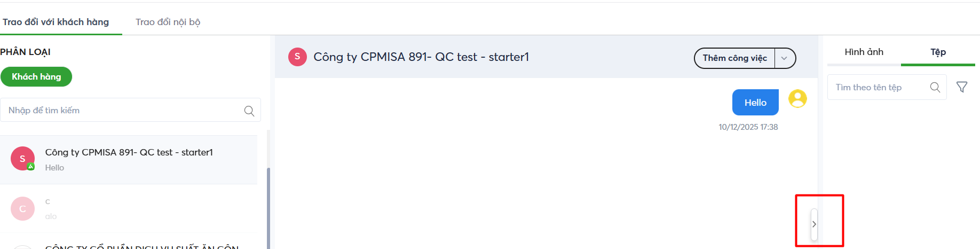Open the Thêm công việc dropdown arrow
This screenshot has width=980, height=249.
pyautogui.click(x=784, y=58)
